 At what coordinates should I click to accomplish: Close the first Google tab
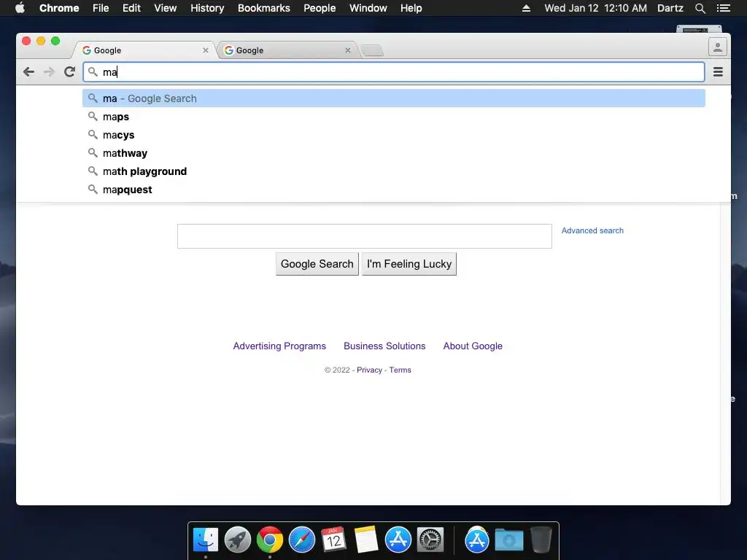(x=205, y=50)
